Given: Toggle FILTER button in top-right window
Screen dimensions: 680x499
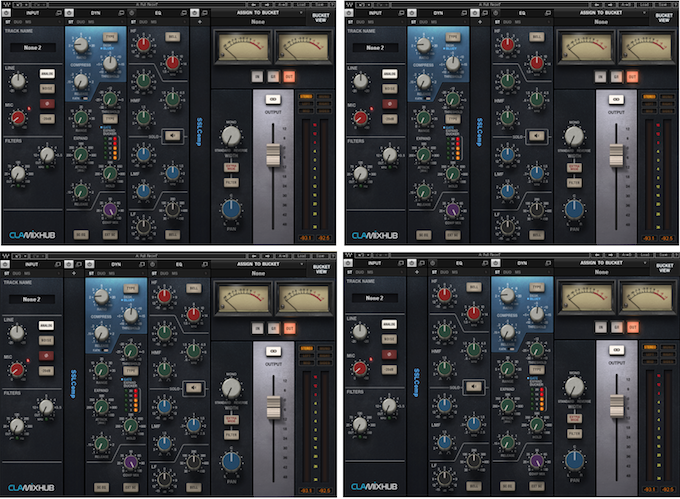Looking at the screenshot, I should click(x=574, y=183).
